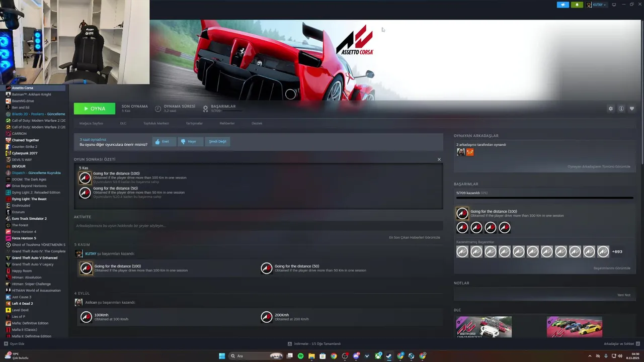Open En Son Çıkan Haberleri Görüntüle link

(x=415, y=237)
